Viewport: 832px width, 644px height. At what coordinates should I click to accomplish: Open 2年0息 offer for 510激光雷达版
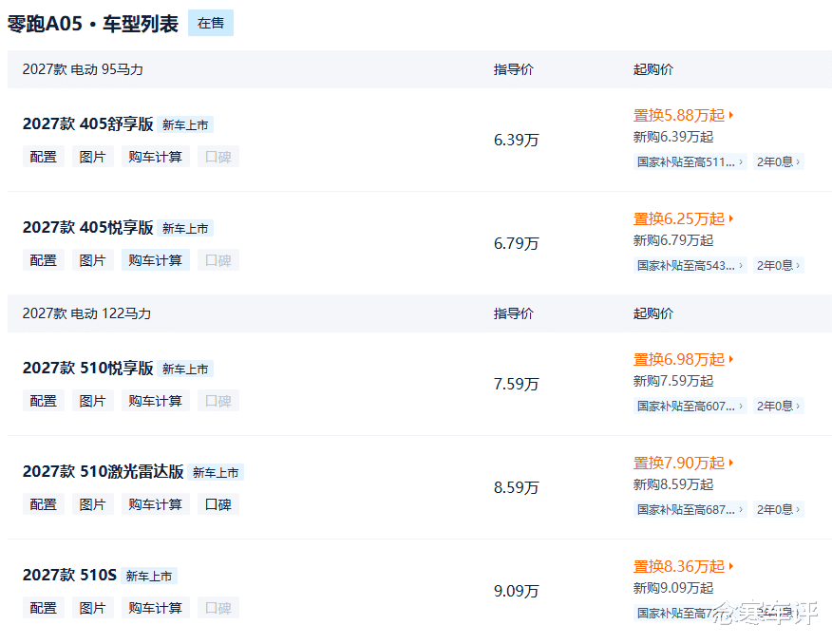pos(779,509)
